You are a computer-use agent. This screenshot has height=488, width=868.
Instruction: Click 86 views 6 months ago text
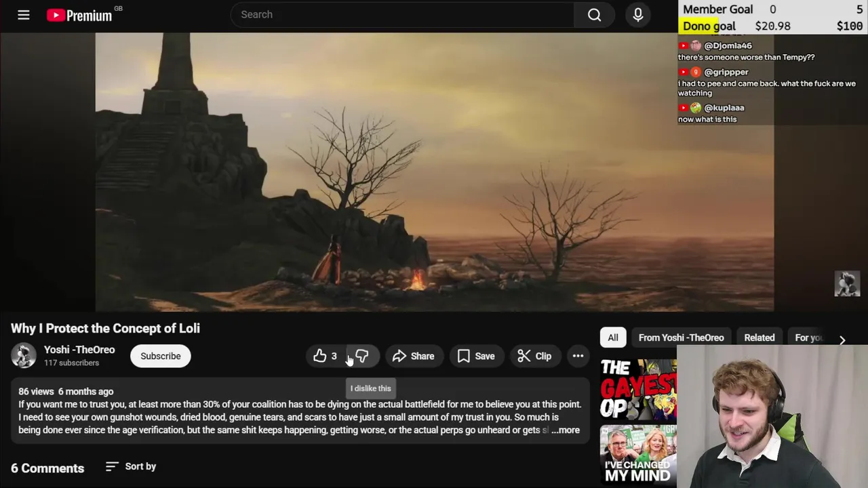point(66,392)
